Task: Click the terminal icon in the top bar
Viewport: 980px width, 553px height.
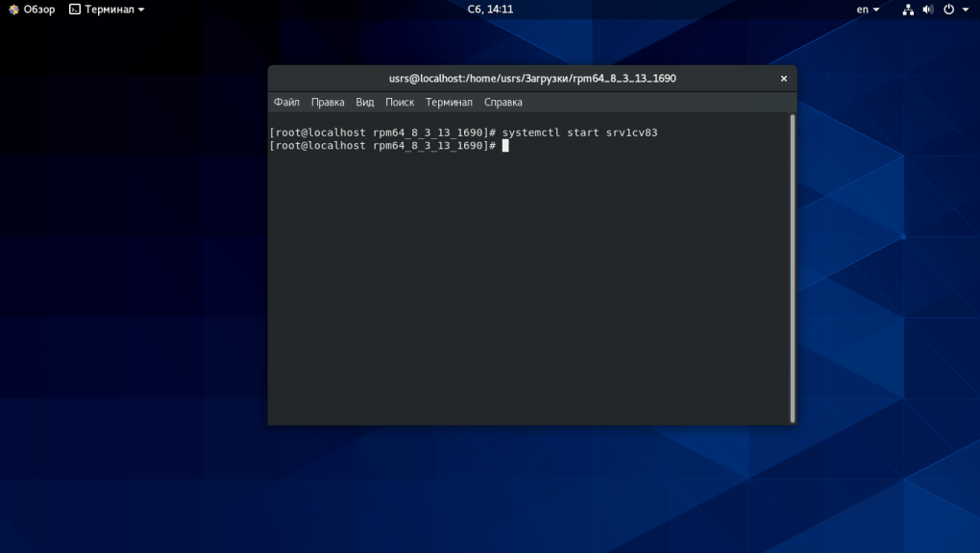Action: (x=75, y=9)
